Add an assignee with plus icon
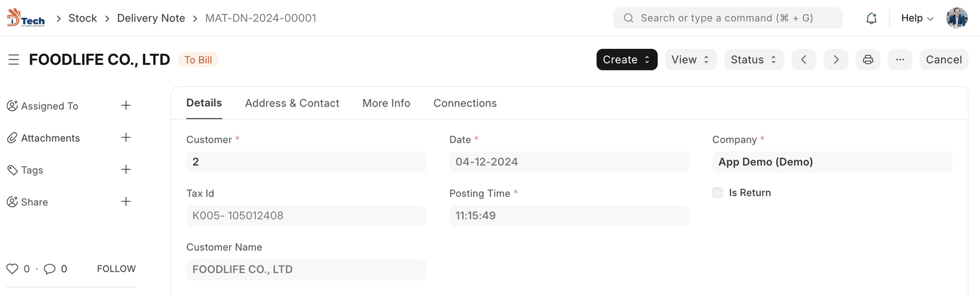 click(126, 106)
